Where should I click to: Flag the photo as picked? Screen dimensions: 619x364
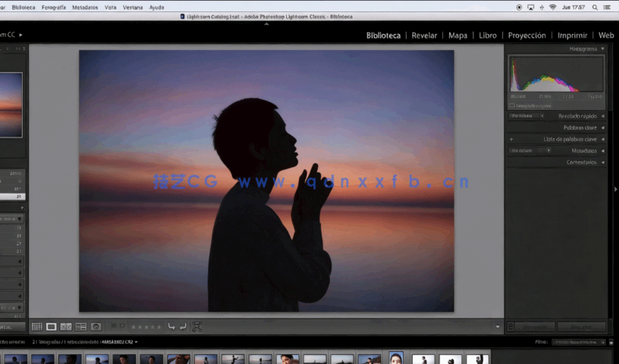click(115, 327)
